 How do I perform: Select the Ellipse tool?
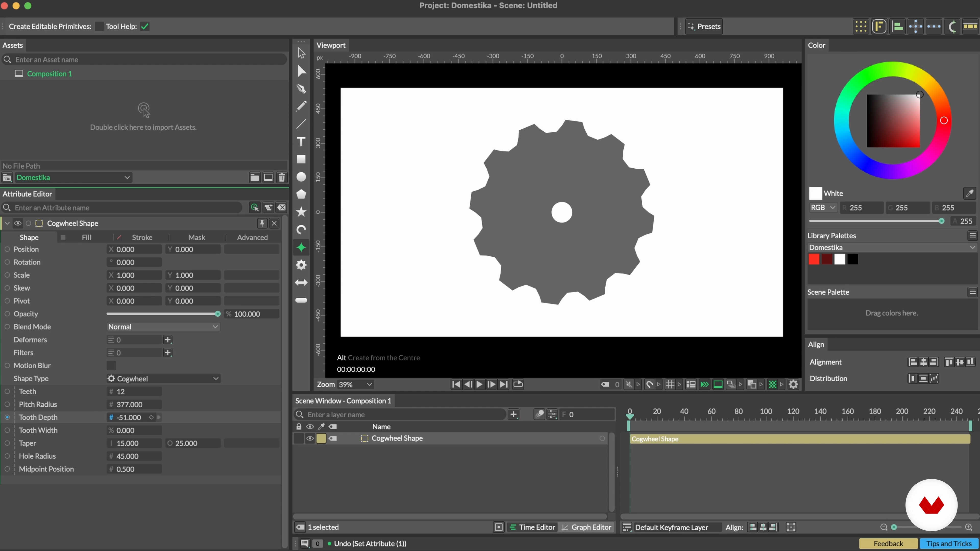pyautogui.click(x=301, y=177)
